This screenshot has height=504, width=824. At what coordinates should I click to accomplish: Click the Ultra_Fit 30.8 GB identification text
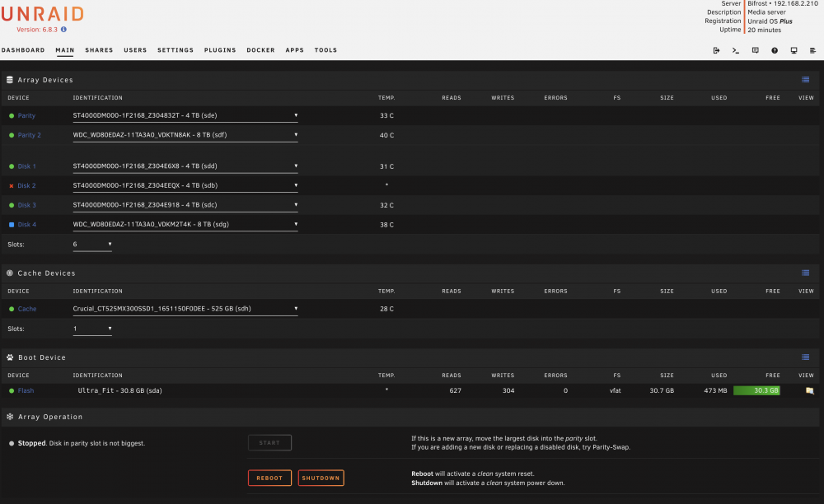(119, 390)
